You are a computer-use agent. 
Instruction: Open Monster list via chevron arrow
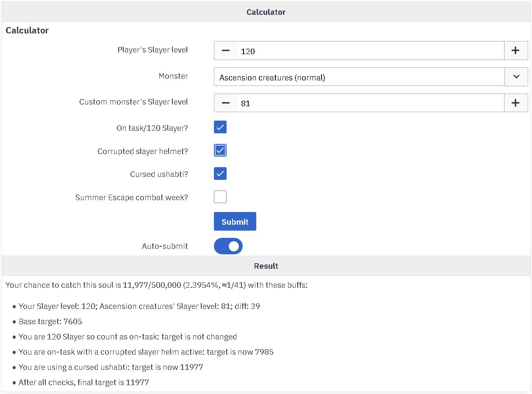click(x=516, y=77)
